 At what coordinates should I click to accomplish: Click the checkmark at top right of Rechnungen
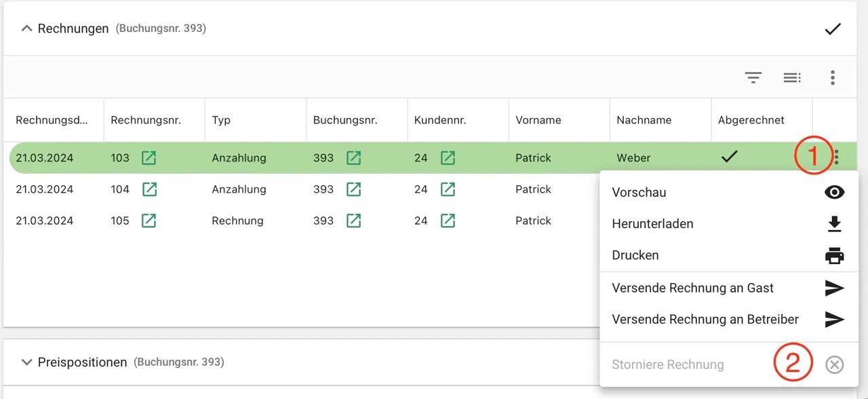833,29
